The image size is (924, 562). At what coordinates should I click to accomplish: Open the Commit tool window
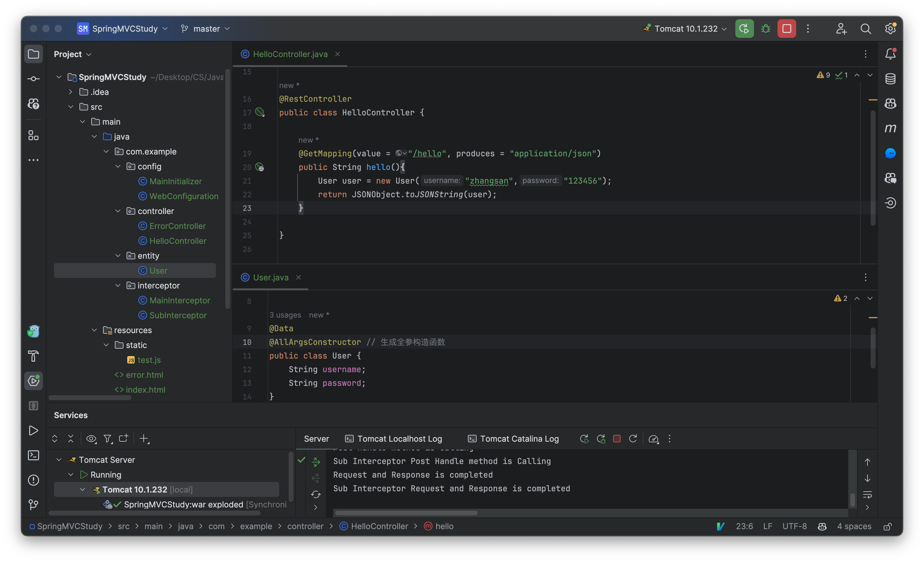click(x=34, y=78)
